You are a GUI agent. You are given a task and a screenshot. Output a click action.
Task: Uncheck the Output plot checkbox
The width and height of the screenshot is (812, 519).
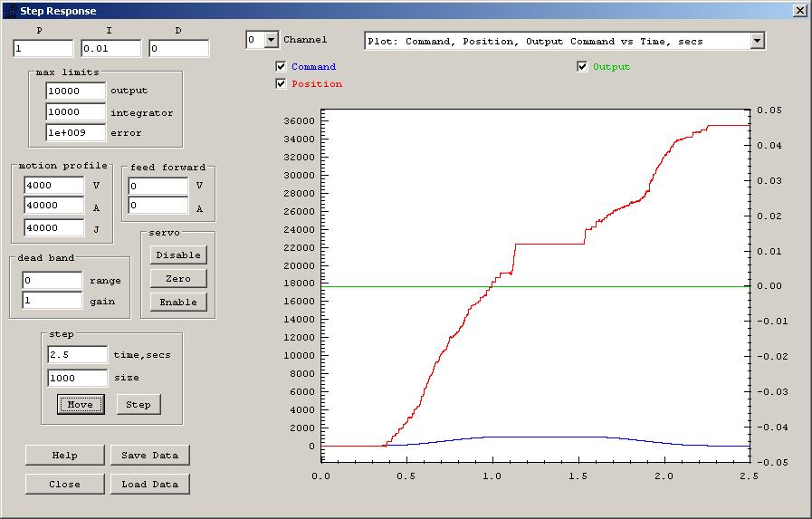582,67
